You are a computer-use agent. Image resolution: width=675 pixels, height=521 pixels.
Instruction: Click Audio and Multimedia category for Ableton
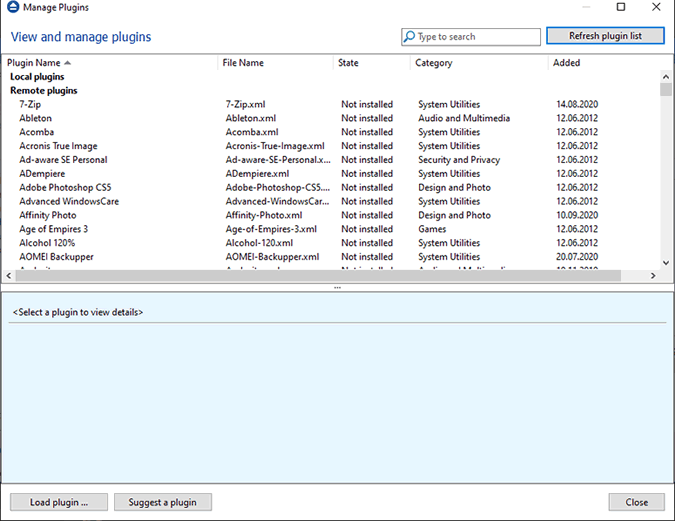(464, 118)
